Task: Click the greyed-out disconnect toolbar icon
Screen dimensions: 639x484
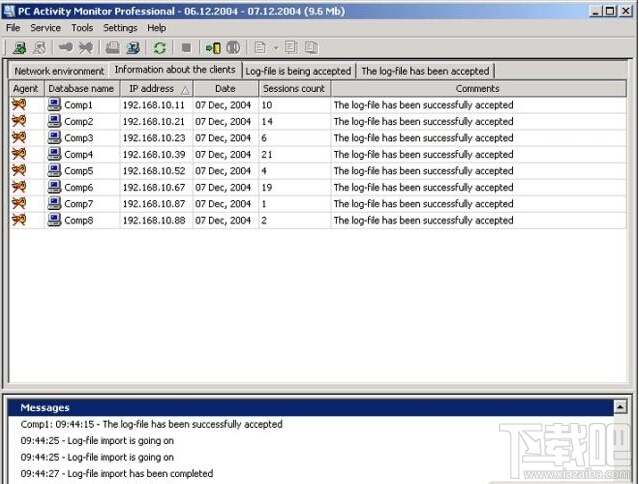Action: [86, 48]
